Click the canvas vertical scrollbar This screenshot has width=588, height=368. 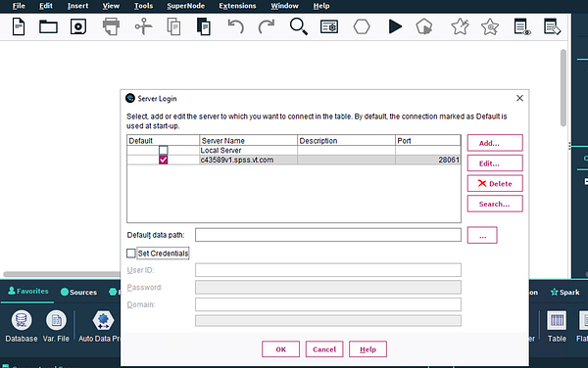pos(563,88)
